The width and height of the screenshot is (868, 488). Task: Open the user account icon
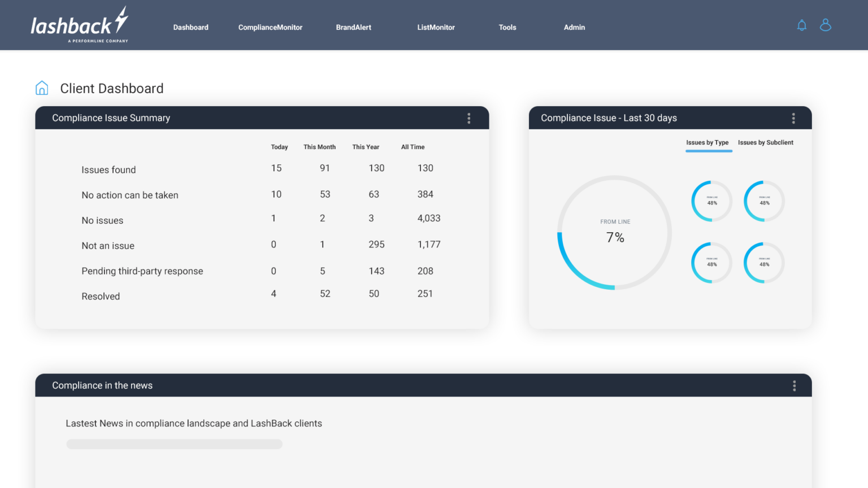click(826, 25)
